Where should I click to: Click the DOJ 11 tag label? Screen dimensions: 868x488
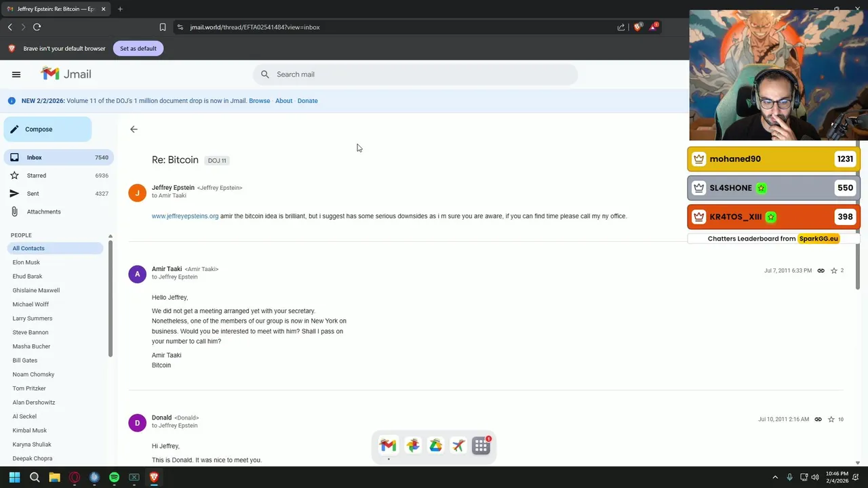click(217, 161)
